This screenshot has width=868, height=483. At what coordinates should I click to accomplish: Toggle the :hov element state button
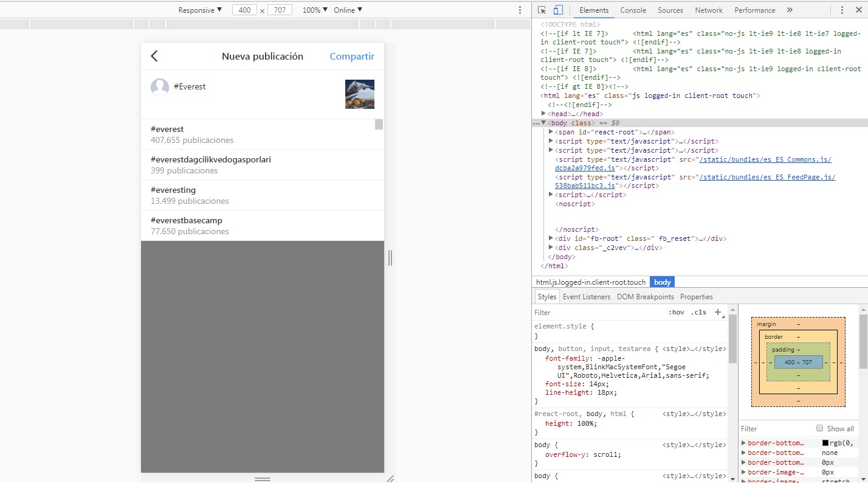pyautogui.click(x=677, y=313)
